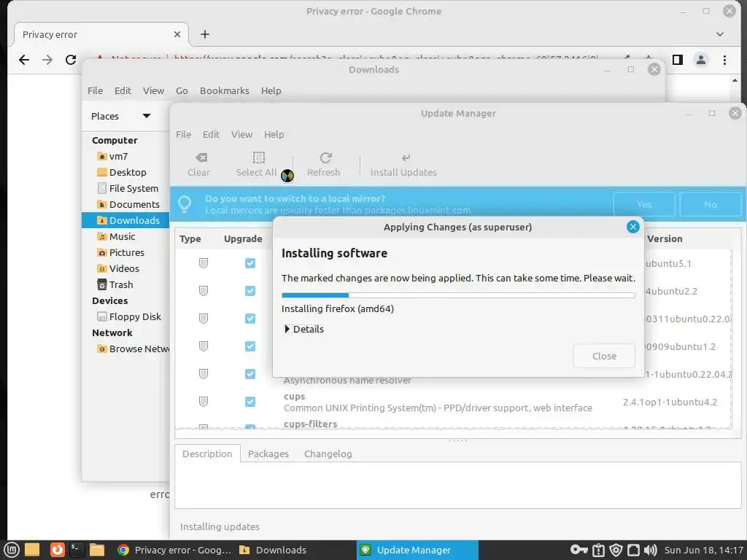Select the Description tab
This screenshot has width=747, height=560.
coord(207,454)
